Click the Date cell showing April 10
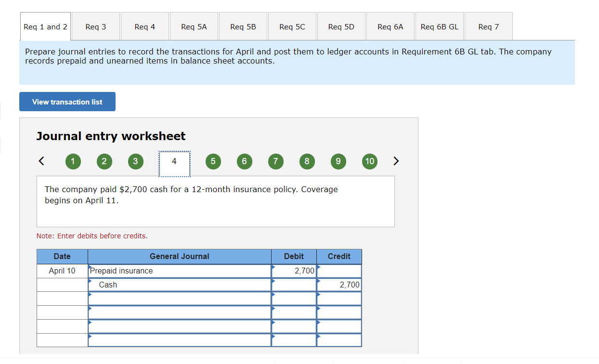This screenshot has width=599, height=364. (62, 271)
